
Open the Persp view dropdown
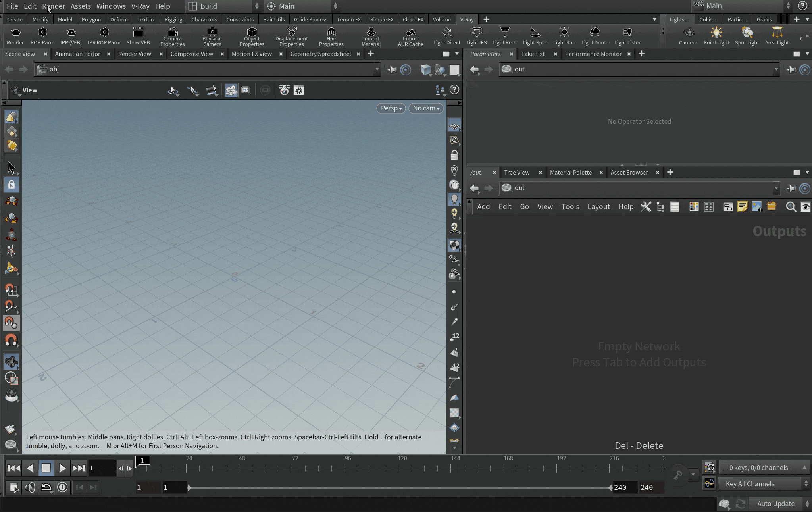point(390,108)
